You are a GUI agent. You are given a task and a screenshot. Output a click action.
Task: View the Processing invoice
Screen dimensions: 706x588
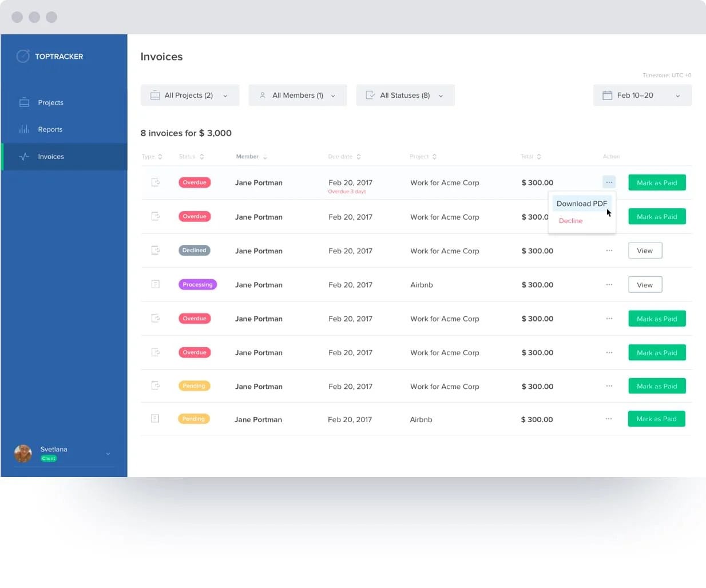point(645,284)
